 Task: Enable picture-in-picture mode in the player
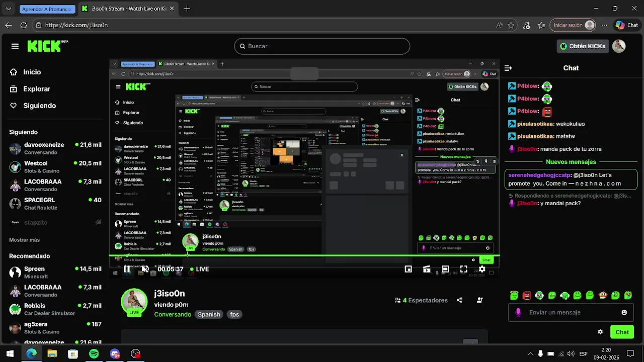click(x=409, y=269)
